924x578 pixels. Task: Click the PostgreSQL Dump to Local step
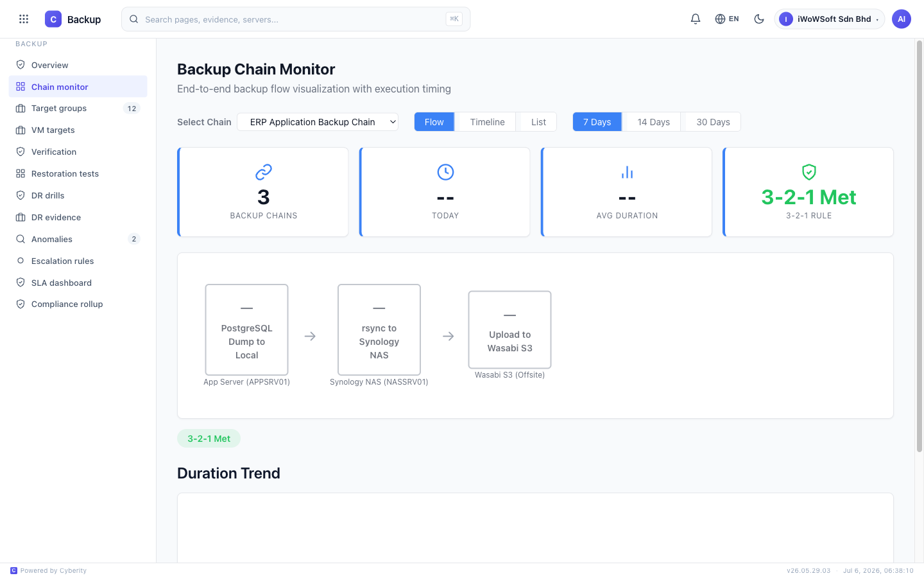coord(246,329)
